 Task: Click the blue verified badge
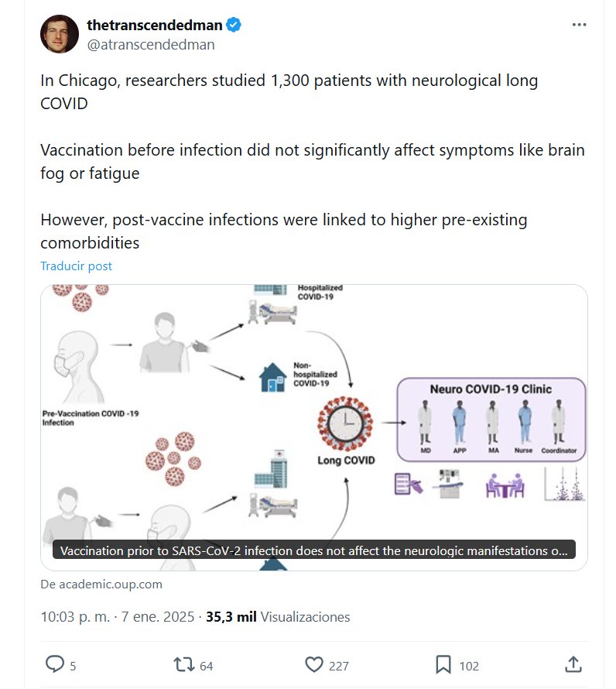(234, 25)
